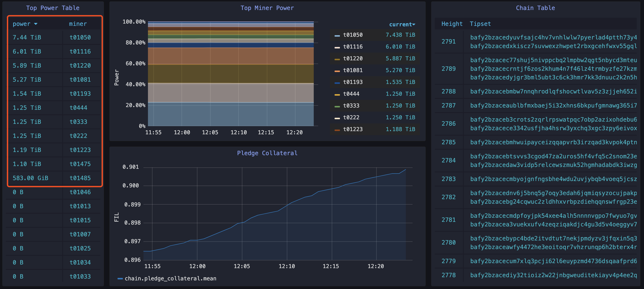
Task: Click the t01193 blue legend marker
Action: (x=337, y=83)
